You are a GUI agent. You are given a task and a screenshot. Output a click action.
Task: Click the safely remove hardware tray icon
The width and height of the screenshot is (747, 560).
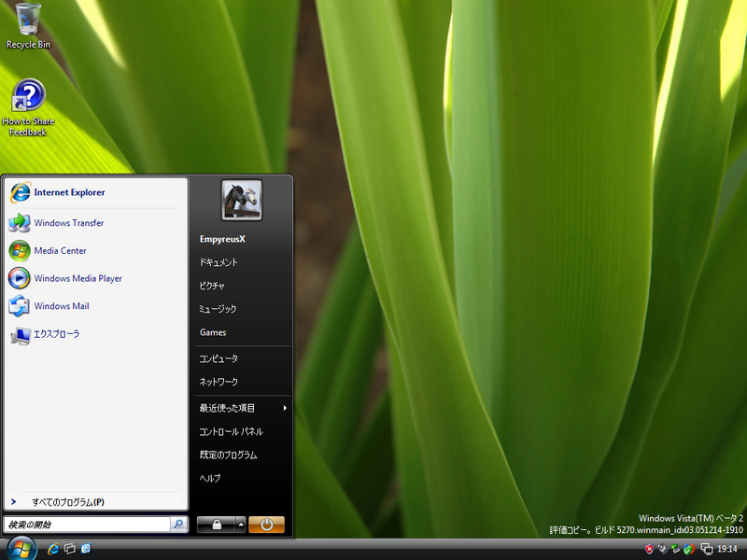[x=675, y=549]
